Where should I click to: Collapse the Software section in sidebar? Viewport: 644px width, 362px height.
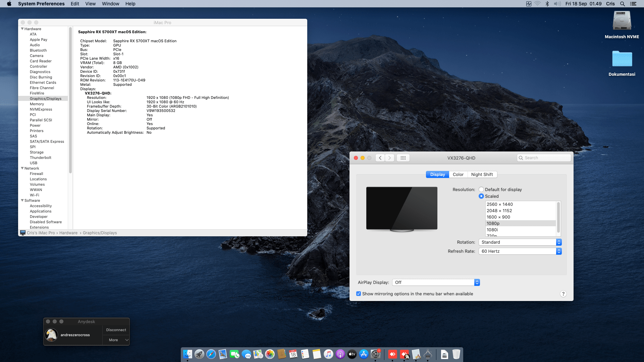click(22, 200)
